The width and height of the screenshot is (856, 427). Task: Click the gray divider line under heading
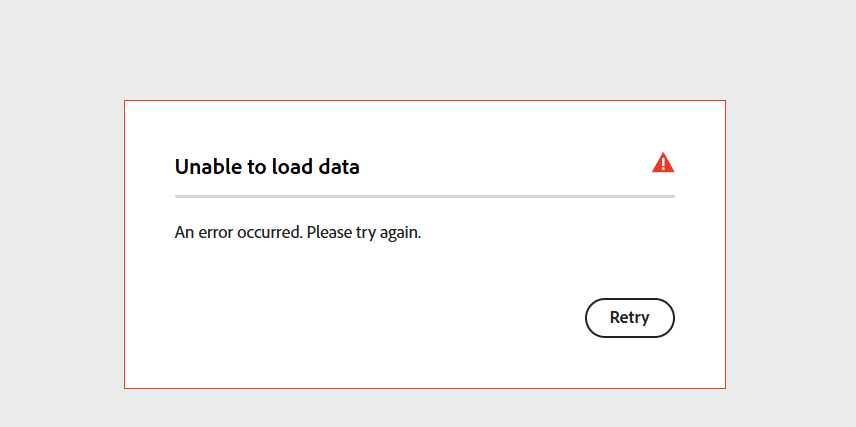tap(424, 196)
